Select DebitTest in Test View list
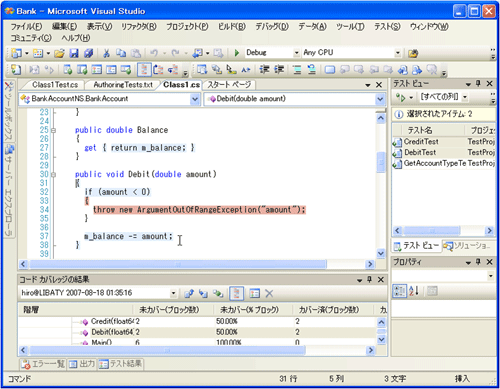 pyautogui.click(x=443, y=153)
